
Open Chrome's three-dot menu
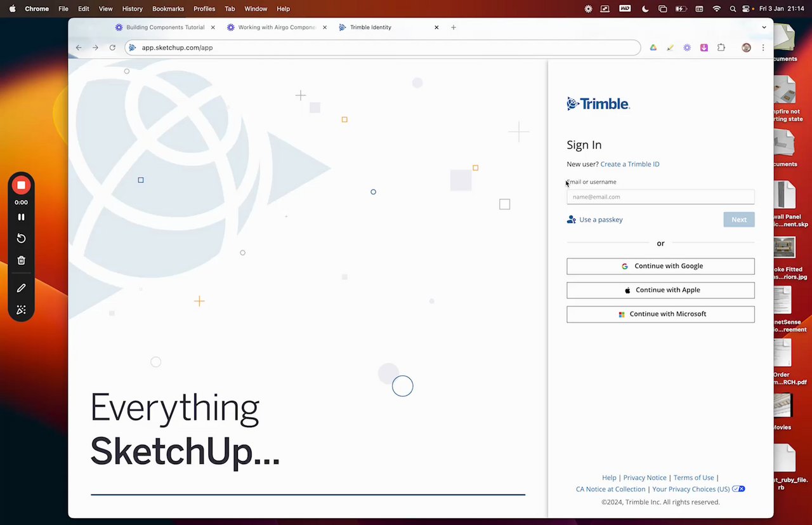763,48
